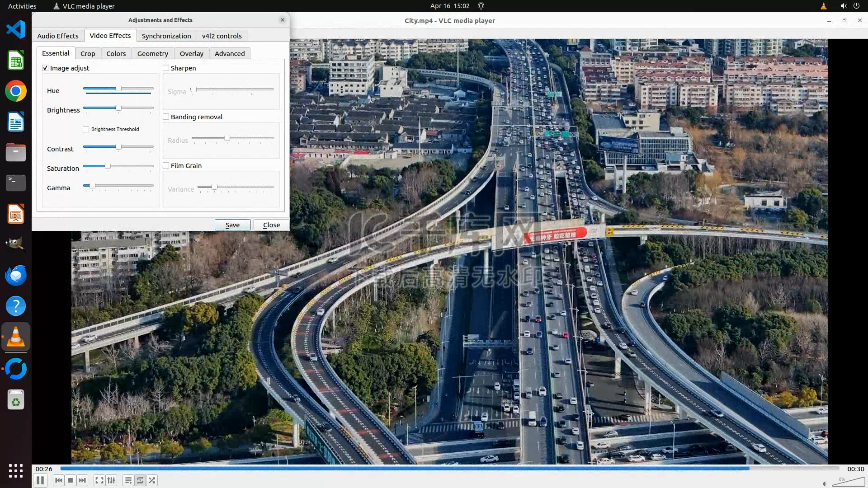Click the previous media button
Image resolution: width=868 pixels, height=488 pixels.
point(58,480)
